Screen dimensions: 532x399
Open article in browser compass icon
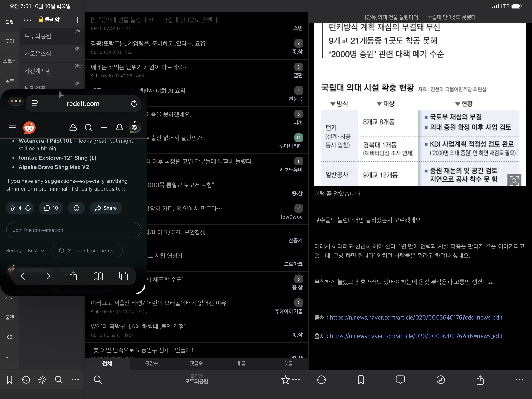[x=440, y=380]
